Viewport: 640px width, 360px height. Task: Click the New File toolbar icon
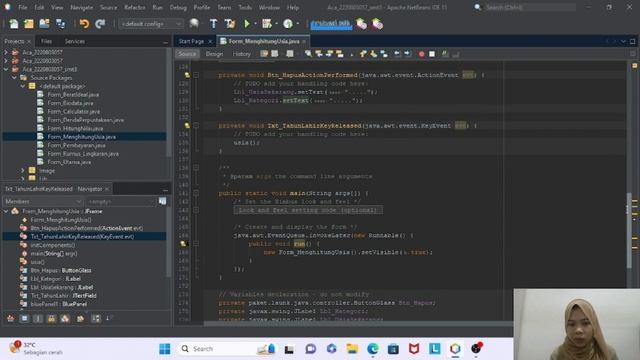[x=13, y=24]
